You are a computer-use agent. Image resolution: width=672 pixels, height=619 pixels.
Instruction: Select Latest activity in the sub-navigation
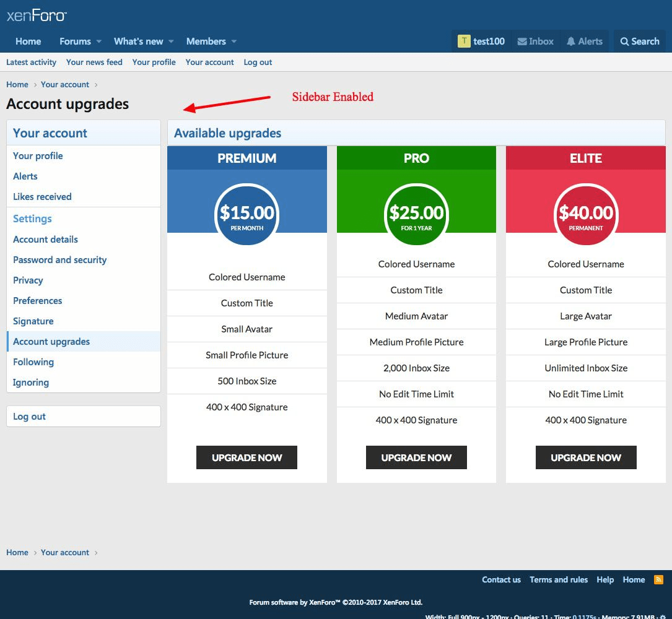pyautogui.click(x=31, y=62)
